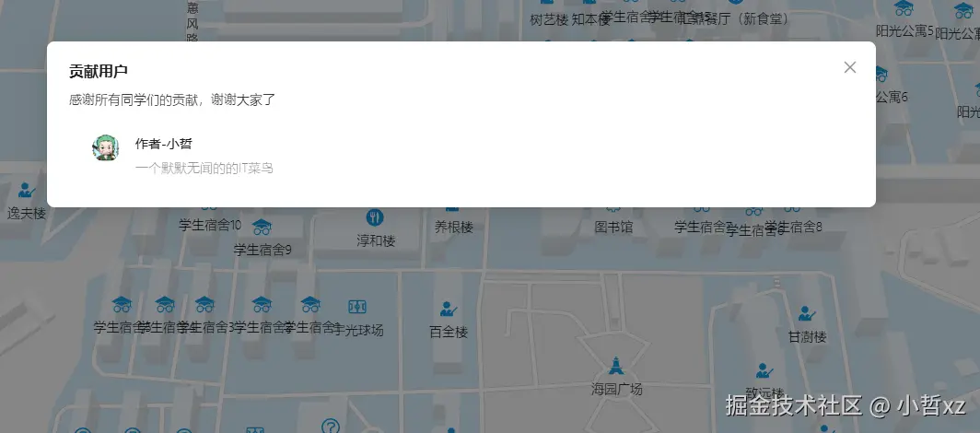Image resolution: width=980 pixels, height=433 pixels.
Task: Select the 淳和楼 dining icon
Action: (x=374, y=217)
